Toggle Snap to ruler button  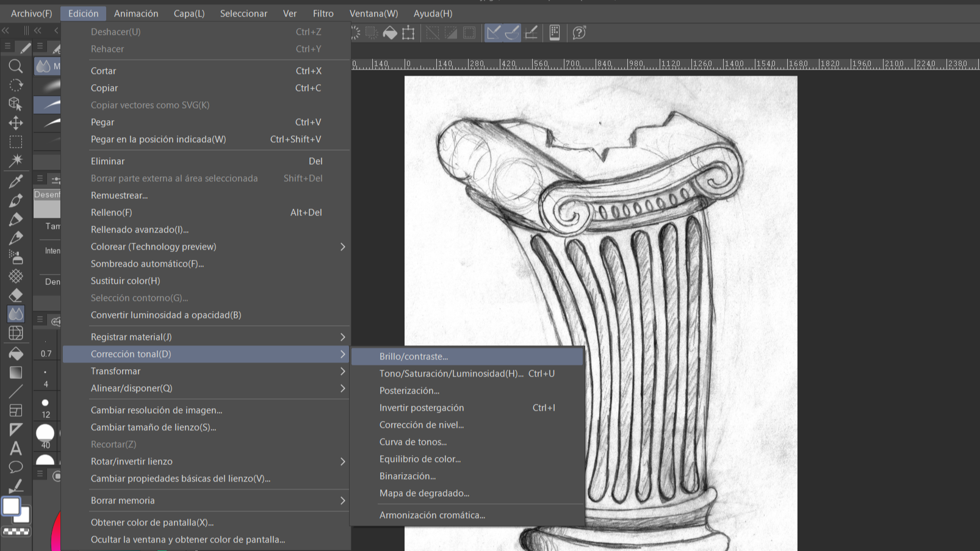coord(494,33)
